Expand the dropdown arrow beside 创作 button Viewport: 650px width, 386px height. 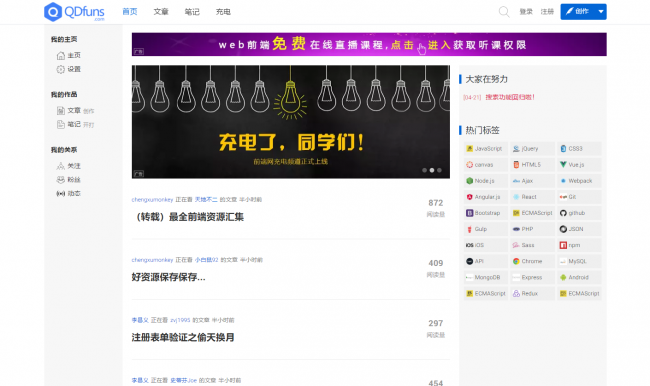click(x=601, y=12)
